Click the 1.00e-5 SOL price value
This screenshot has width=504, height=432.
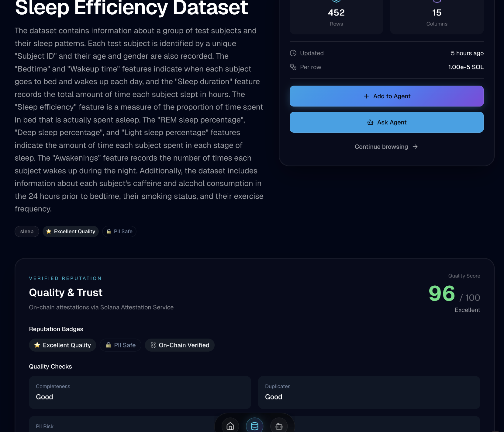[x=466, y=67]
